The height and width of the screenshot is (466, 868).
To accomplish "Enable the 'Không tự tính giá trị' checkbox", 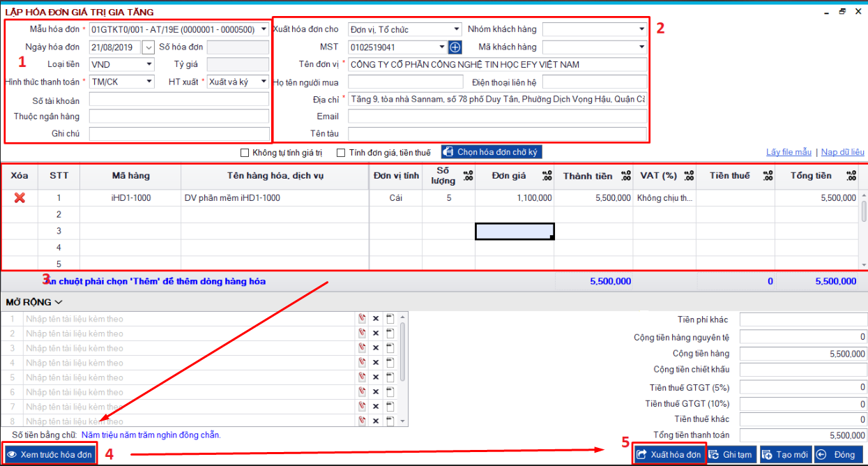I will tap(244, 153).
